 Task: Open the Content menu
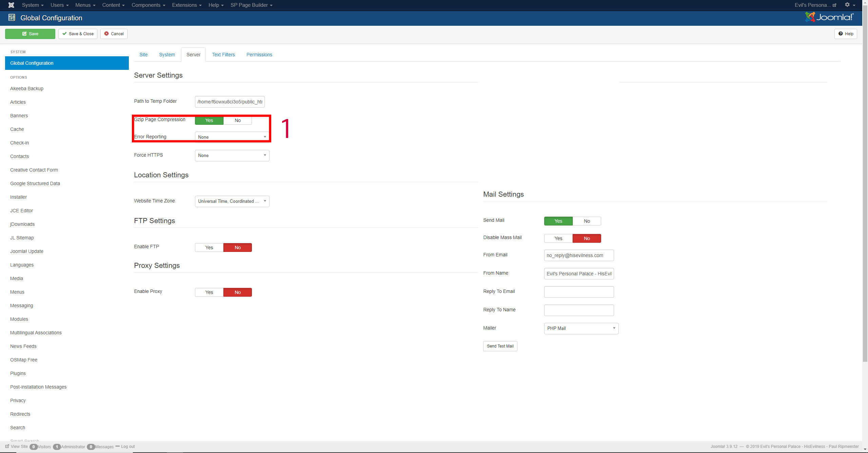click(113, 5)
